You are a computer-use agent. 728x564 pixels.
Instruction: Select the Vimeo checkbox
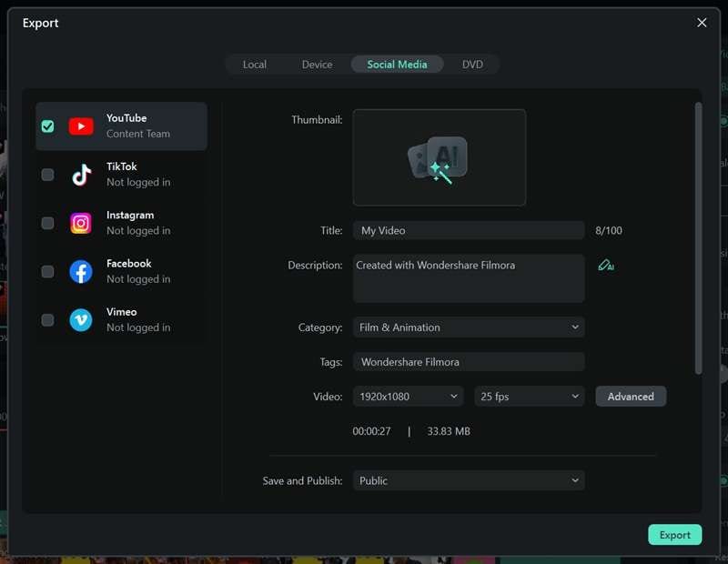[x=47, y=320]
